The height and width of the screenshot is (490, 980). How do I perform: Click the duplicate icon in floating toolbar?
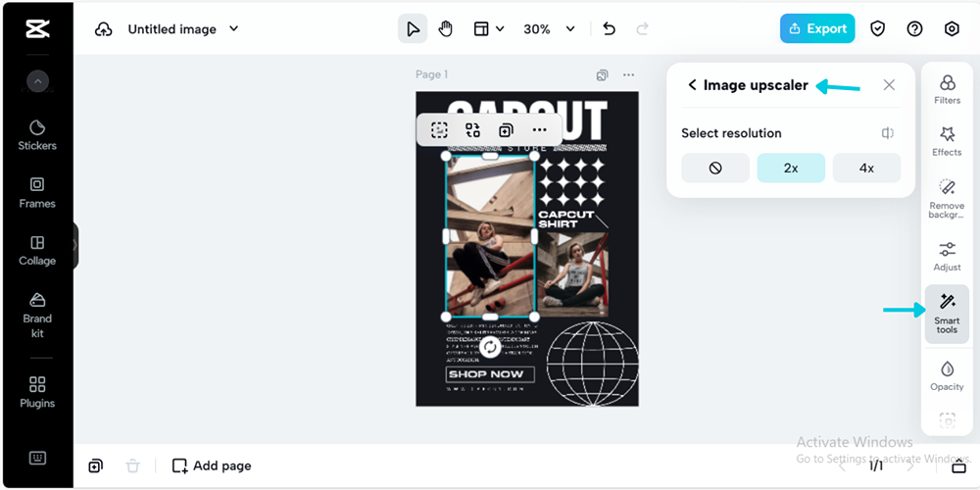[x=506, y=130]
